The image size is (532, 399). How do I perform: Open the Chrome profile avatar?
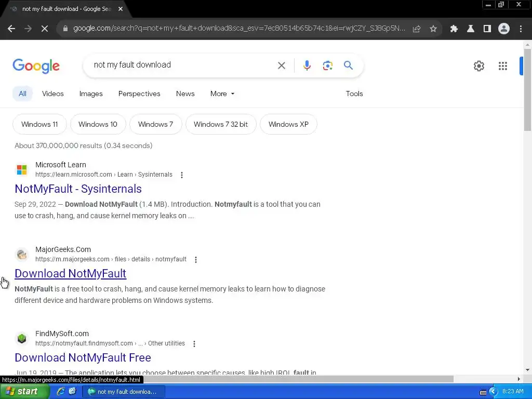504,29
